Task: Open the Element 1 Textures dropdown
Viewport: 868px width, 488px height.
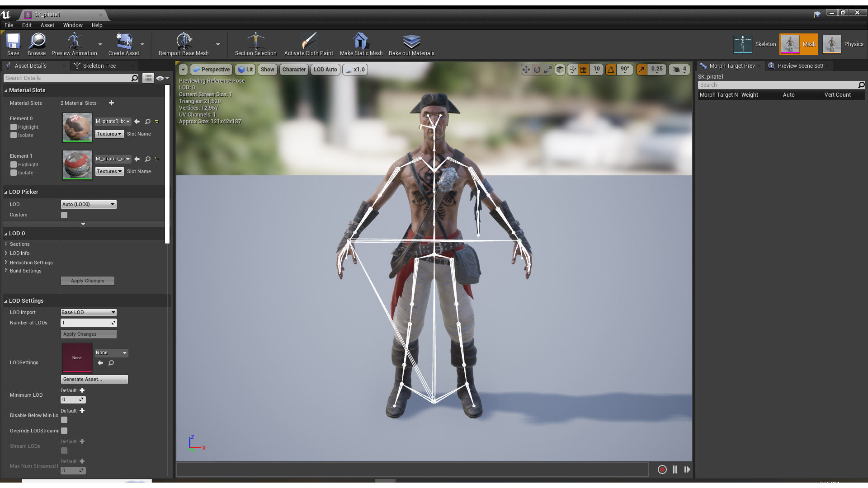Action: 109,171
